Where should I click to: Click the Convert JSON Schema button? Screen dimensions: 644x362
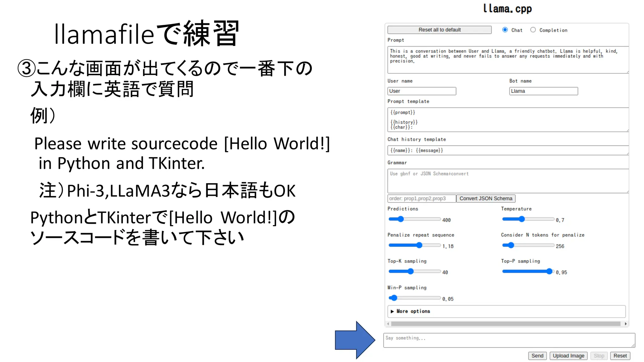coord(486,199)
